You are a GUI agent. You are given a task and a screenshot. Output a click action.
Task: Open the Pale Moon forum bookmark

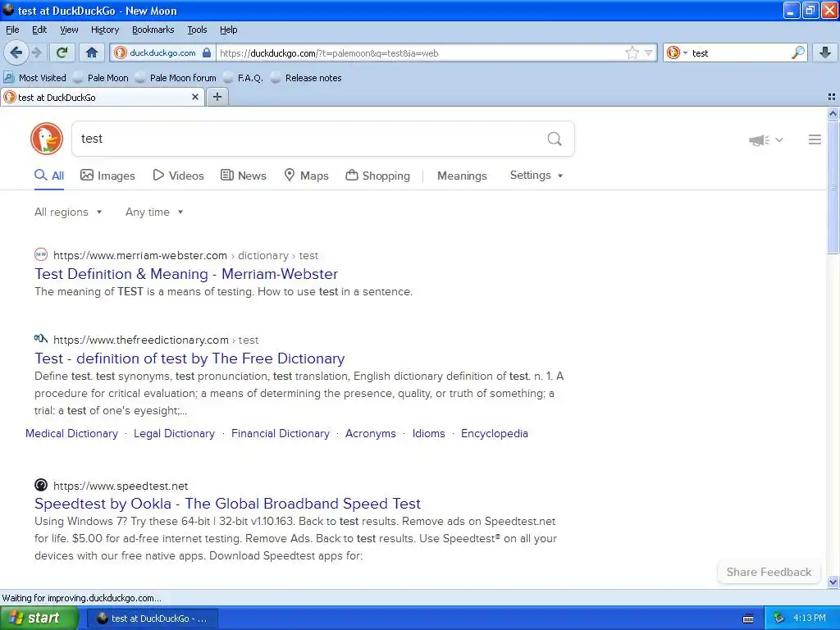pyautogui.click(x=176, y=78)
